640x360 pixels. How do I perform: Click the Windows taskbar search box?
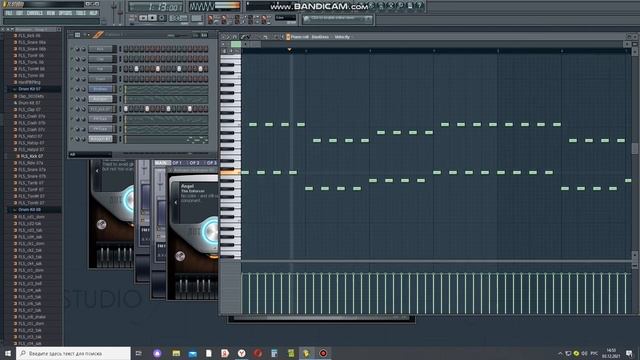click(x=73, y=353)
